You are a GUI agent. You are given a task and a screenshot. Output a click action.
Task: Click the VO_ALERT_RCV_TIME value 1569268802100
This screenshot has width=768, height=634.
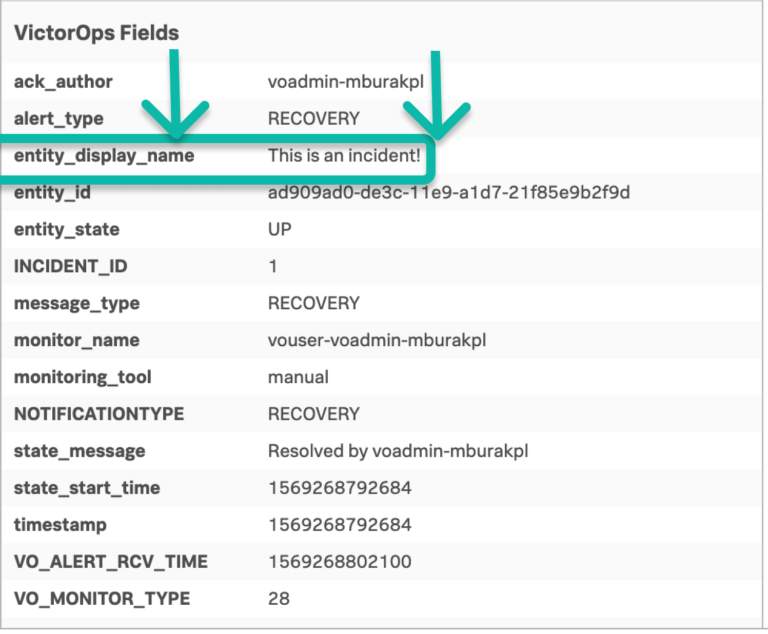pyautogui.click(x=339, y=562)
